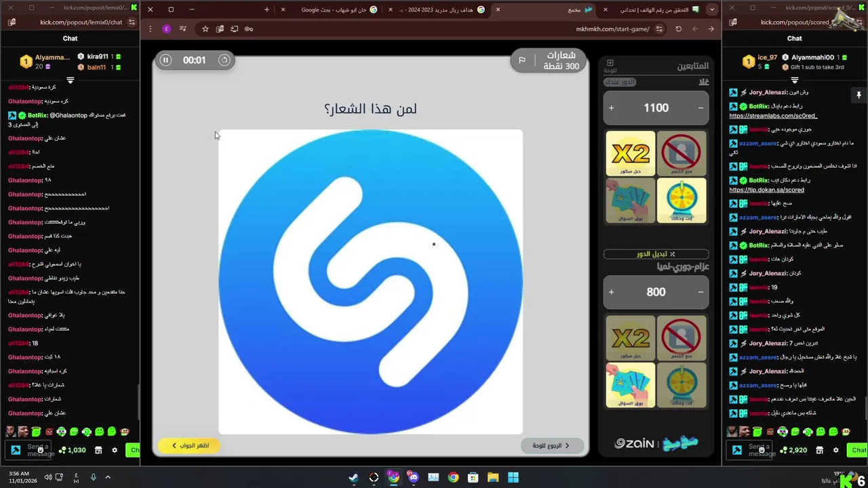Increase the 800 team score with plus
Viewport: 868px width, 488px height.
[611, 292]
